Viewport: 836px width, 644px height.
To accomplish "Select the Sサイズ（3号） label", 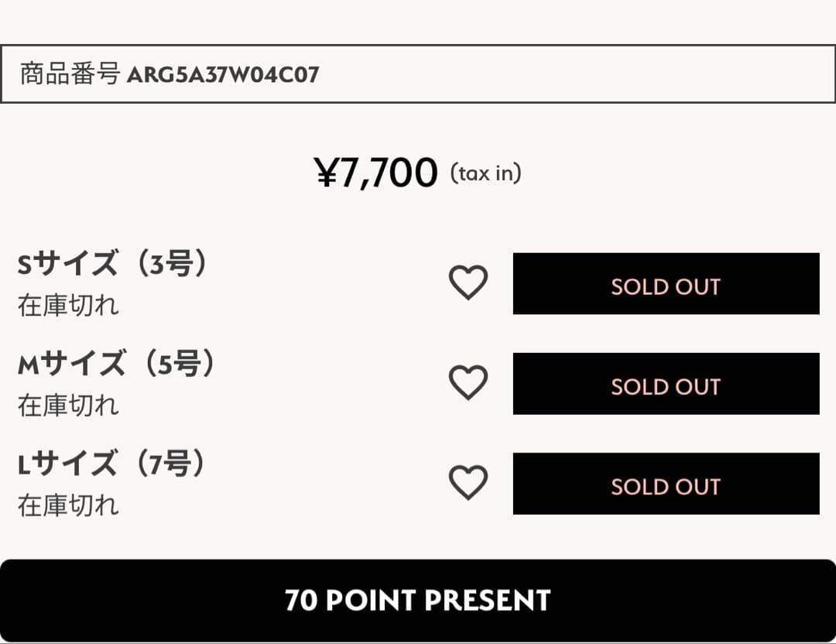I will [113, 265].
